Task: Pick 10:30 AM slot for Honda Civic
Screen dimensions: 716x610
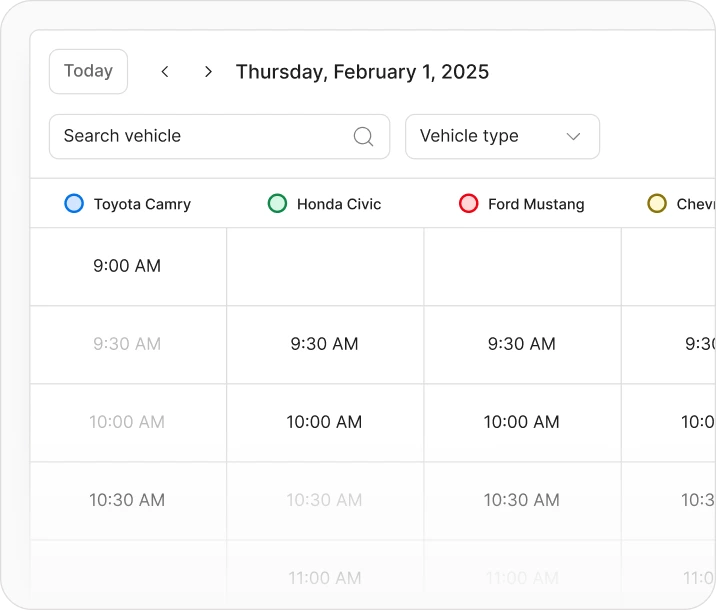Action: [x=325, y=500]
